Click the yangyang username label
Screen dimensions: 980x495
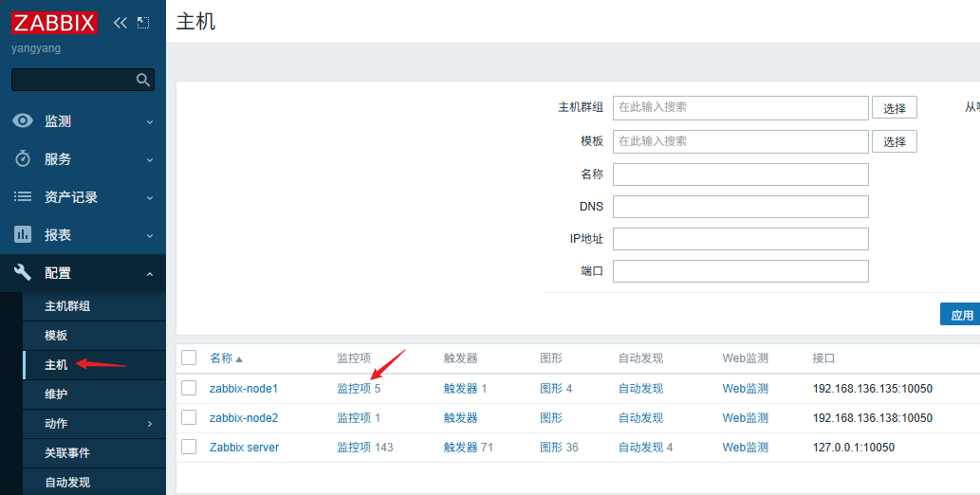pyautogui.click(x=36, y=48)
